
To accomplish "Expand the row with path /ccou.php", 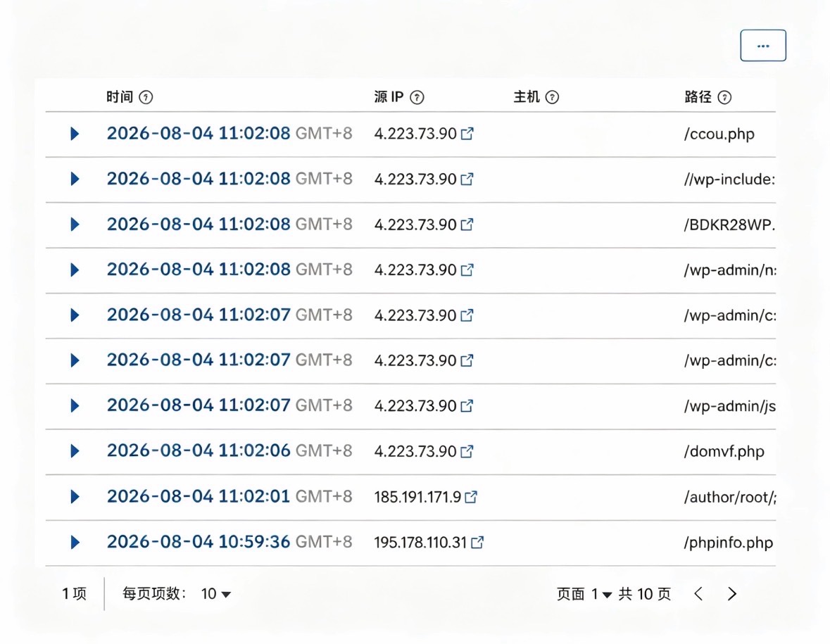I will pos(75,133).
